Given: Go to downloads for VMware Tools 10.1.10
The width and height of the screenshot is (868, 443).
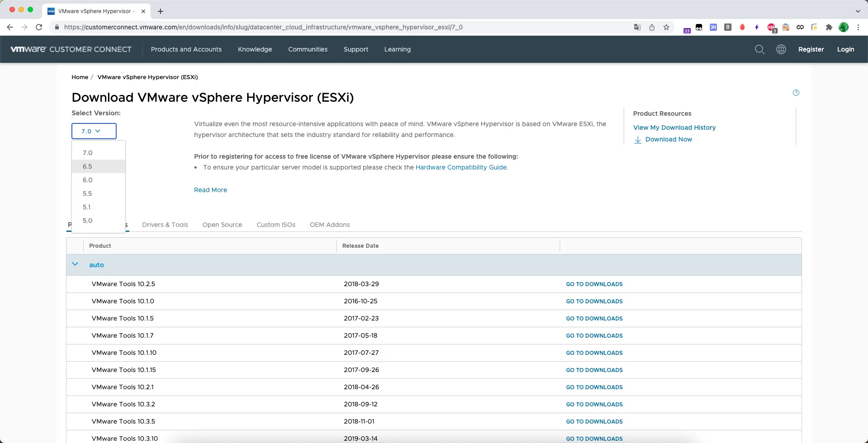Looking at the screenshot, I should [594, 353].
